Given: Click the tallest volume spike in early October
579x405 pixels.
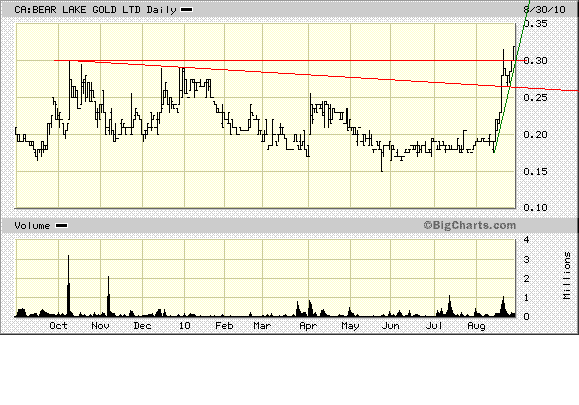Looking at the screenshot, I should pos(68,285).
